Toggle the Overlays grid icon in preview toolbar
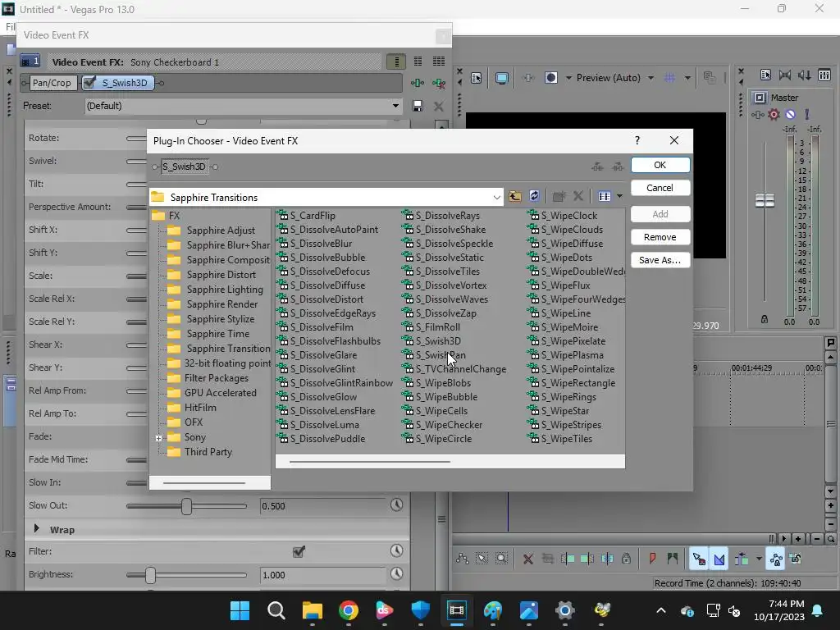 point(669,78)
